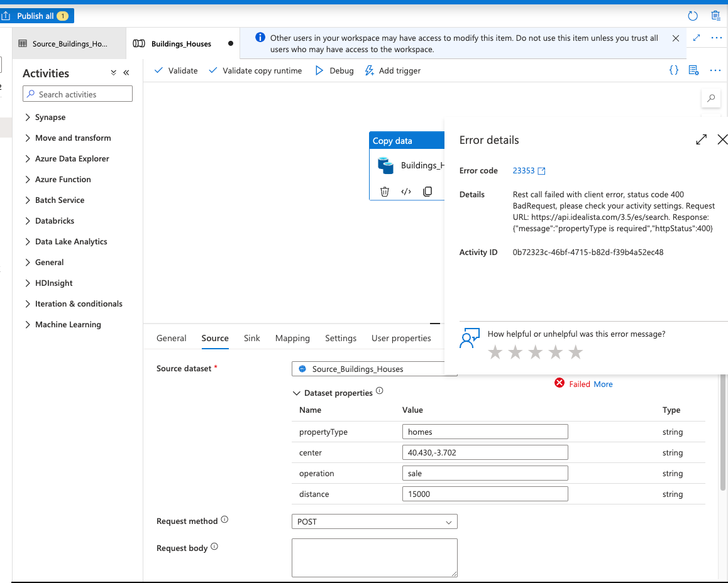Edit distance value field 15000
Image resolution: width=728 pixels, height=583 pixels.
click(x=485, y=494)
